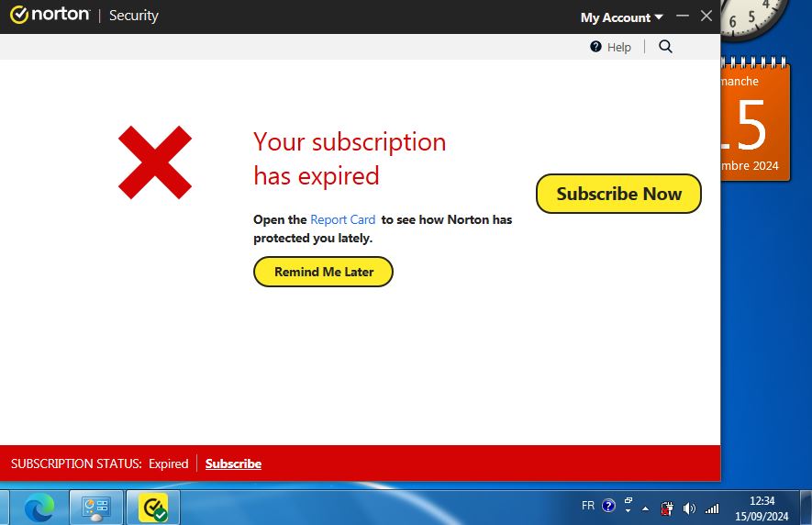Image resolution: width=812 pixels, height=525 pixels.
Task: Click the Subscribe link in red status bar
Action: pos(233,464)
